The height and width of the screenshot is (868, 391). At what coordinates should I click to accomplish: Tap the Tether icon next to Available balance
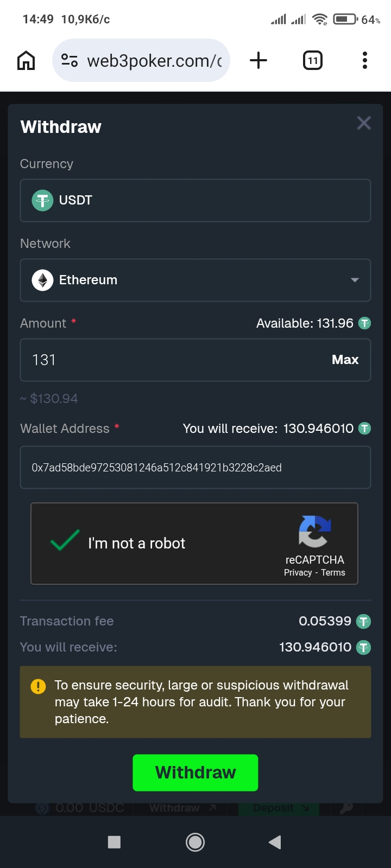pos(365,323)
